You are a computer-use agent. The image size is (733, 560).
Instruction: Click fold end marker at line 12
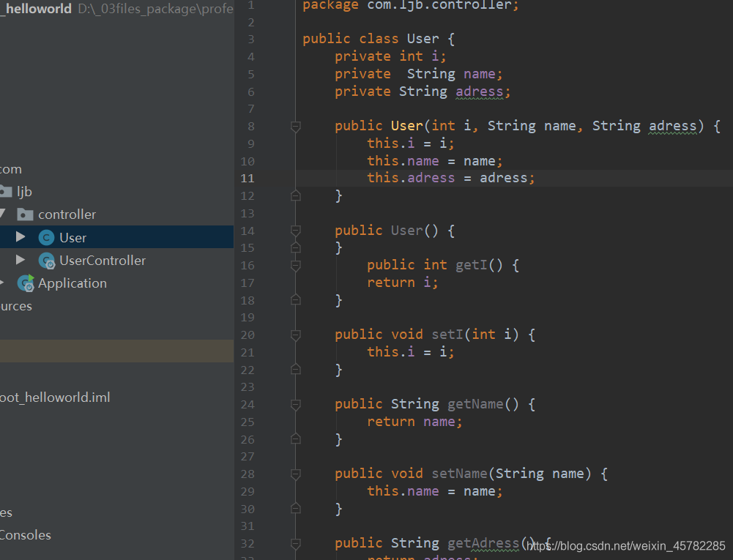click(x=295, y=196)
